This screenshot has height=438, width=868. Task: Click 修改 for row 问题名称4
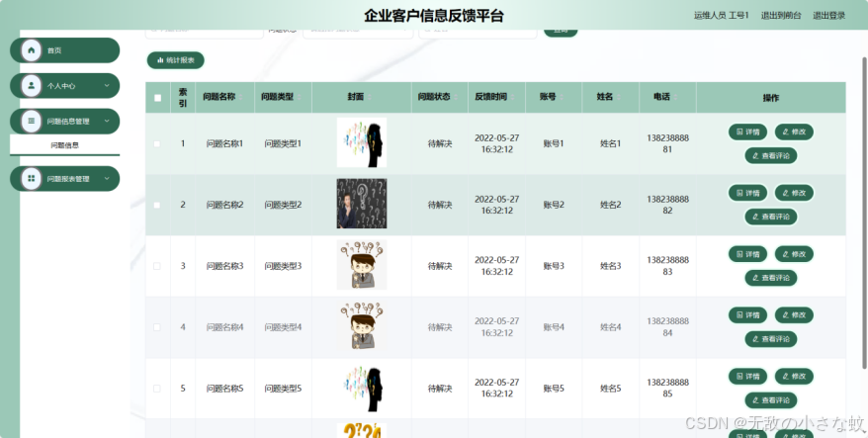[x=794, y=315]
